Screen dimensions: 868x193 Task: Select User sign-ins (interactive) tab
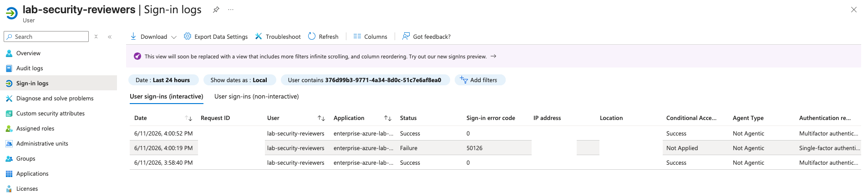pyautogui.click(x=167, y=96)
